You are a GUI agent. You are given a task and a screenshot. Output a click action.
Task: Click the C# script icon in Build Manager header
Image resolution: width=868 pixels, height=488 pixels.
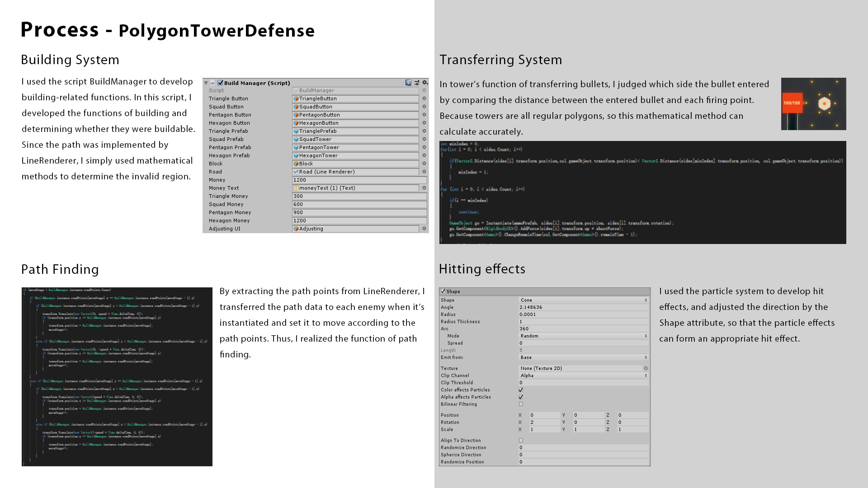(x=212, y=83)
